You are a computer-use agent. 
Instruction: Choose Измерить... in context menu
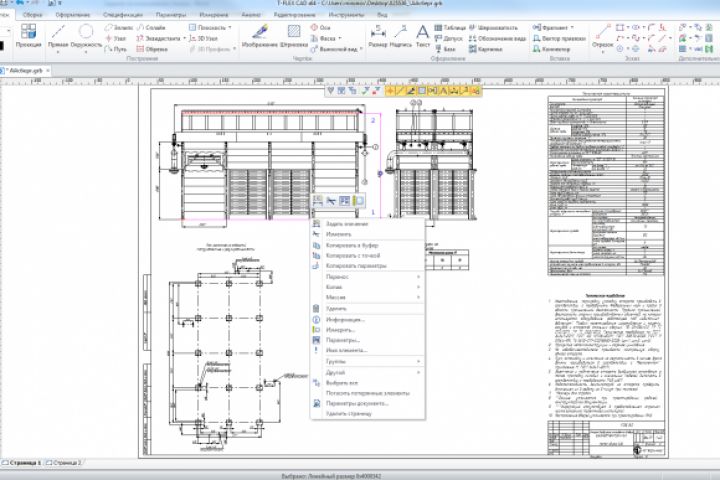point(367,330)
